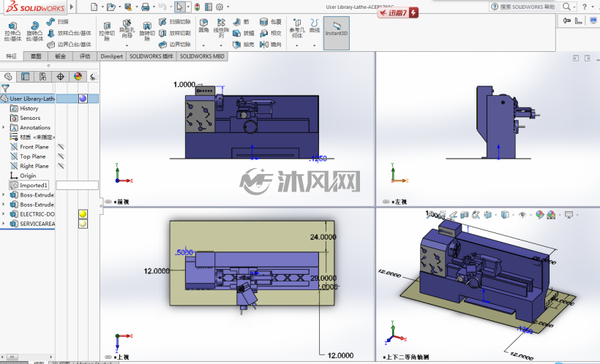Screen dimensions: 600x364
Task: Show the hidden Front Plane eye icon
Action: (x=61, y=147)
